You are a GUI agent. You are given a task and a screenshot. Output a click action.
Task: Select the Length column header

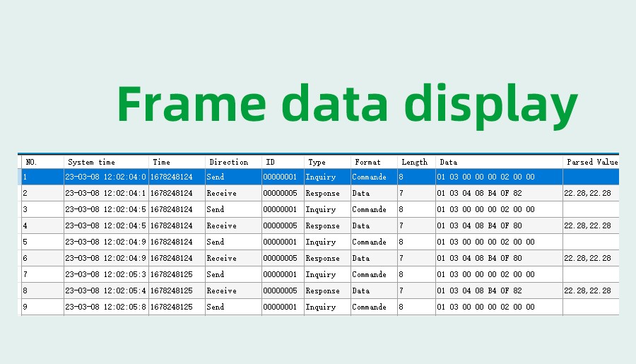point(416,162)
